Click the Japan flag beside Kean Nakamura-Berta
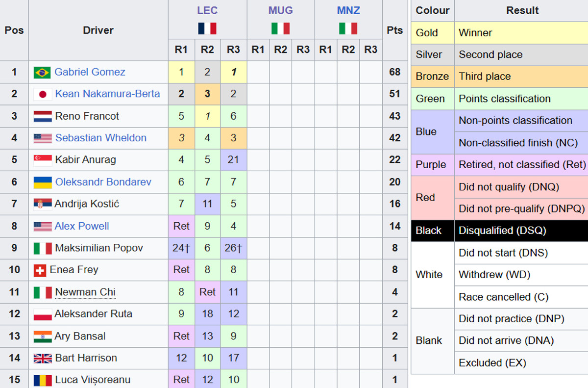Screen dimensions: 588x388 click(x=42, y=94)
